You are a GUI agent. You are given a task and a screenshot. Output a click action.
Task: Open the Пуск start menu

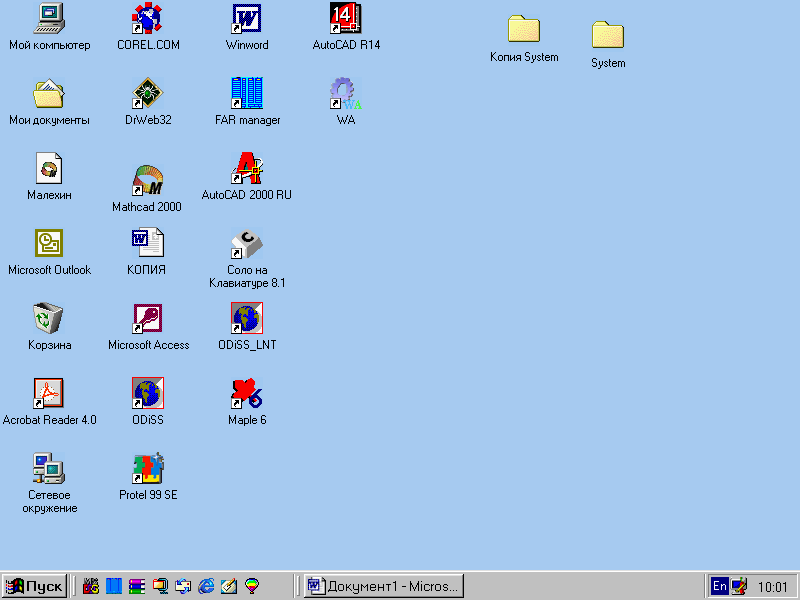34,586
